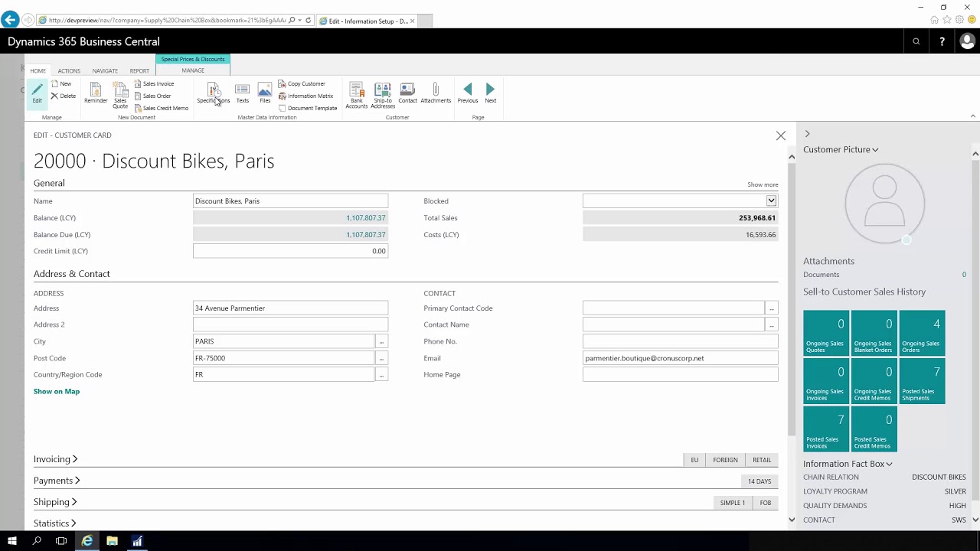980x551 pixels.
Task: Switch to the ACTIONS ribbon tab
Action: click(69, 70)
